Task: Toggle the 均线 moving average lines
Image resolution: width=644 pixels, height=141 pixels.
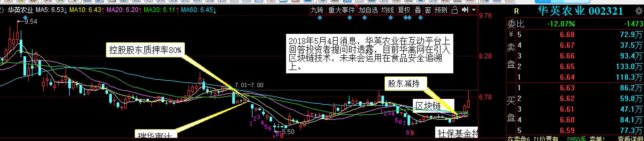Action: pos(388,10)
